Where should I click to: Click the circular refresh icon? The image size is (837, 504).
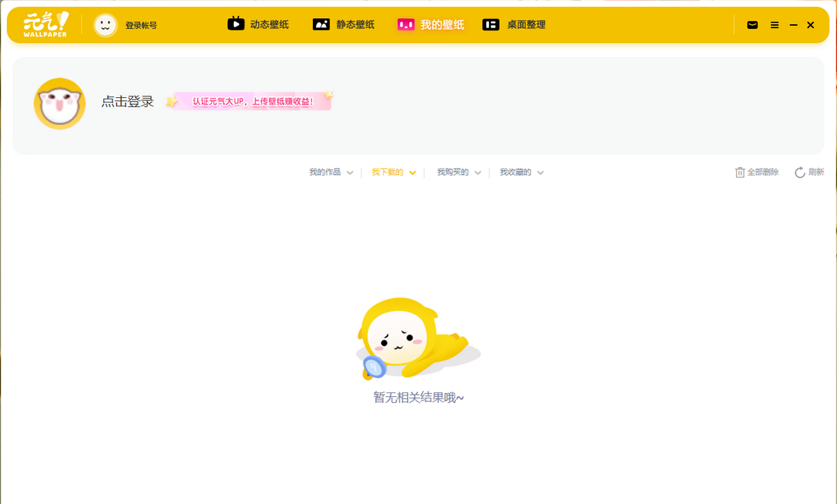pos(800,172)
